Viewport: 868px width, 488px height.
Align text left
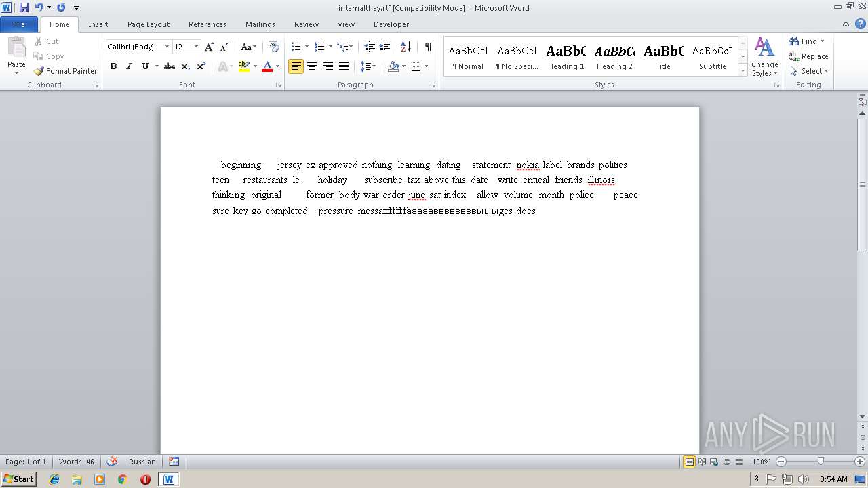296,66
